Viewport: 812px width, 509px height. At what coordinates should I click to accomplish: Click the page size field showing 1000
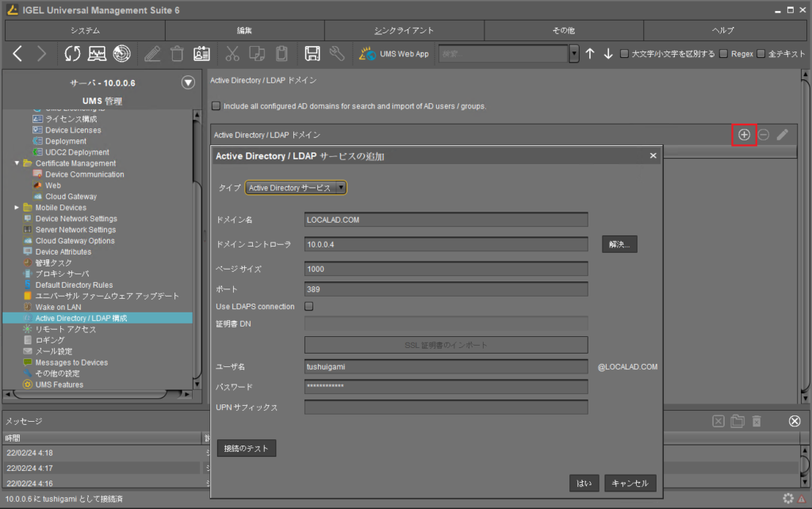(x=446, y=269)
